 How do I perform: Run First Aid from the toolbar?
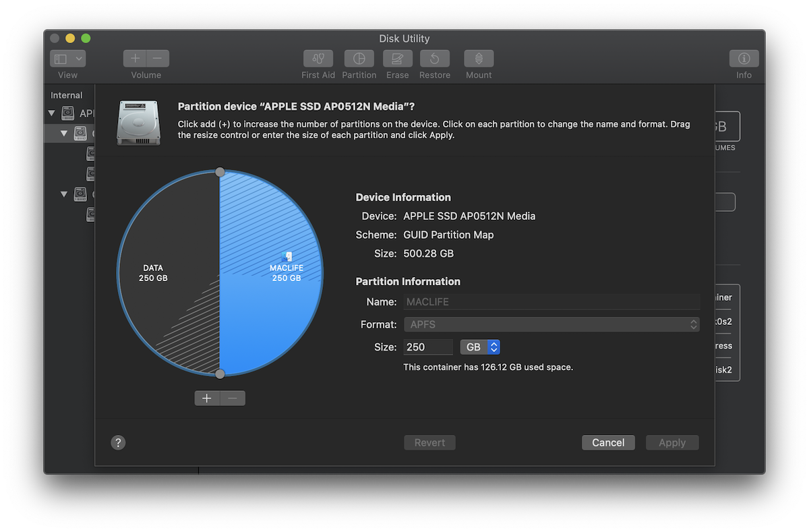(x=318, y=59)
